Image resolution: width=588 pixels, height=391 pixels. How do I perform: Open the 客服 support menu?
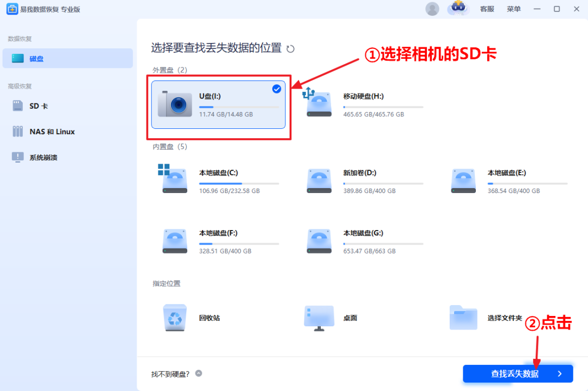[487, 9]
